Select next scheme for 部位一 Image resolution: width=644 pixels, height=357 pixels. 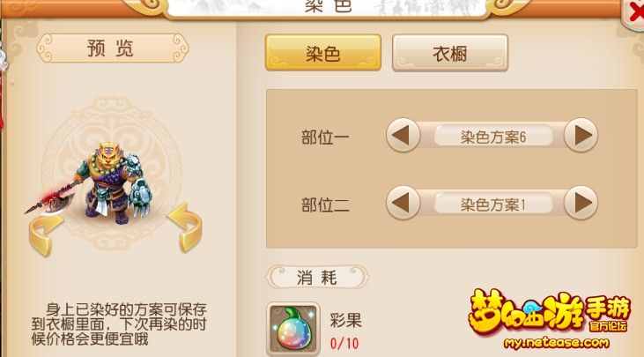click(x=581, y=135)
